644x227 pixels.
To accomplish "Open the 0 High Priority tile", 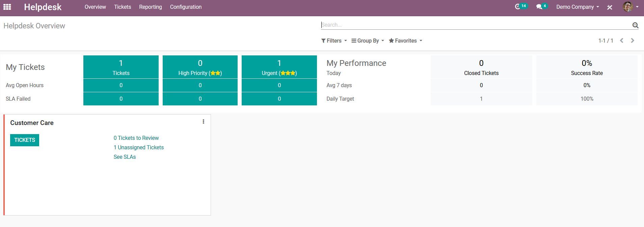I will (200, 67).
